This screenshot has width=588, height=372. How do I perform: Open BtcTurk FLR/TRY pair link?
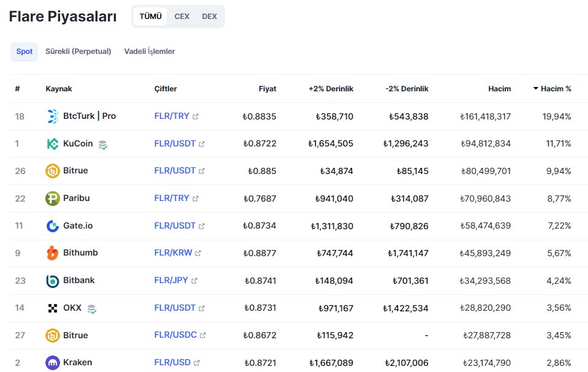[x=172, y=116]
